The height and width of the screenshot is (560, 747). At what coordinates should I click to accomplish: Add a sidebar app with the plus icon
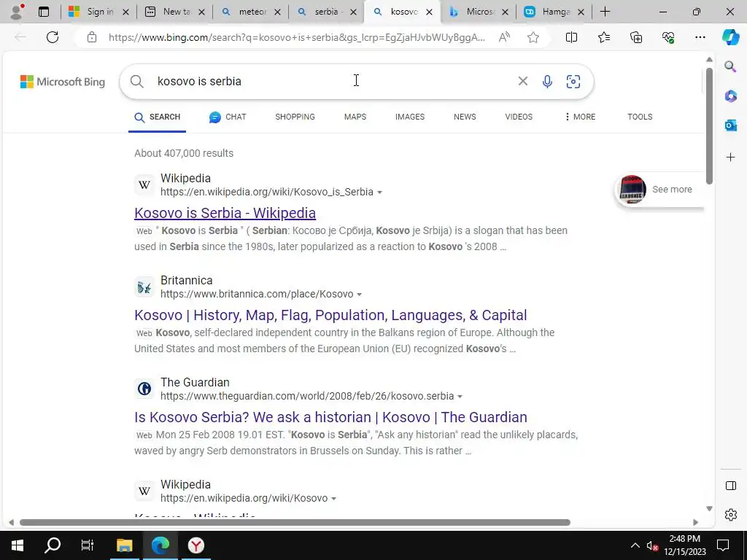click(x=730, y=157)
